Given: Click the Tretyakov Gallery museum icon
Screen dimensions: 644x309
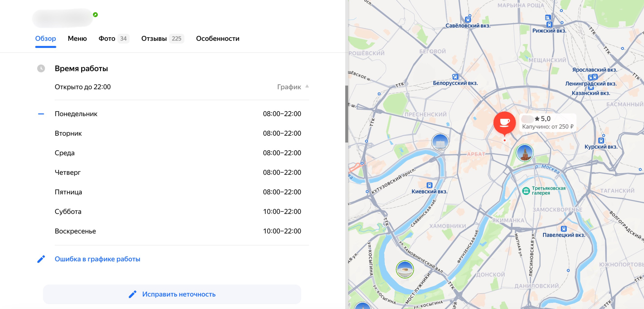Looking at the screenshot, I should (x=526, y=191).
